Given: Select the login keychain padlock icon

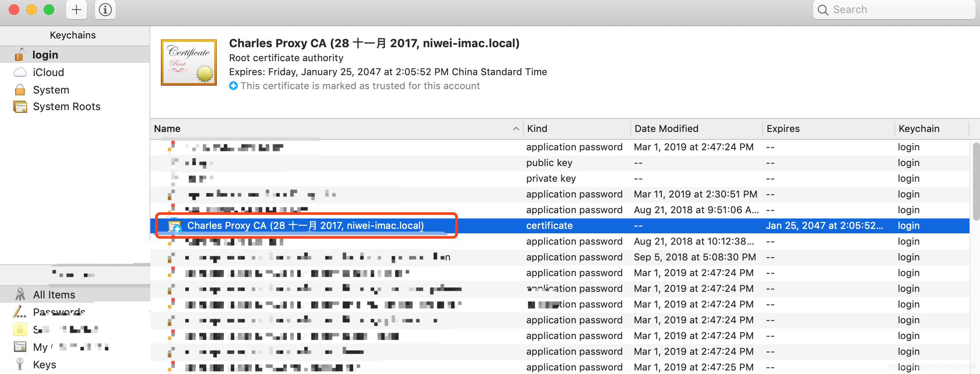Looking at the screenshot, I should tap(20, 55).
